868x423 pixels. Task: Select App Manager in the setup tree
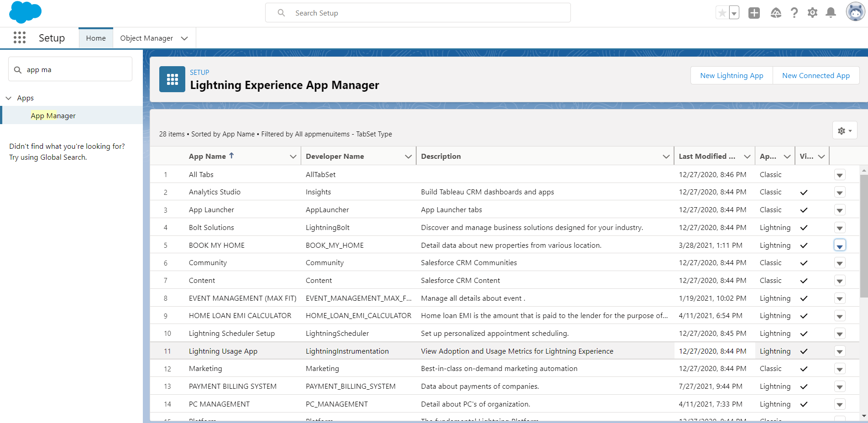point(53,115)
